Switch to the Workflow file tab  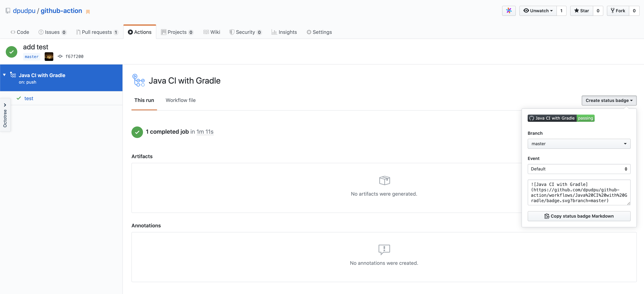pyautogui.click(x=180, y=100)
